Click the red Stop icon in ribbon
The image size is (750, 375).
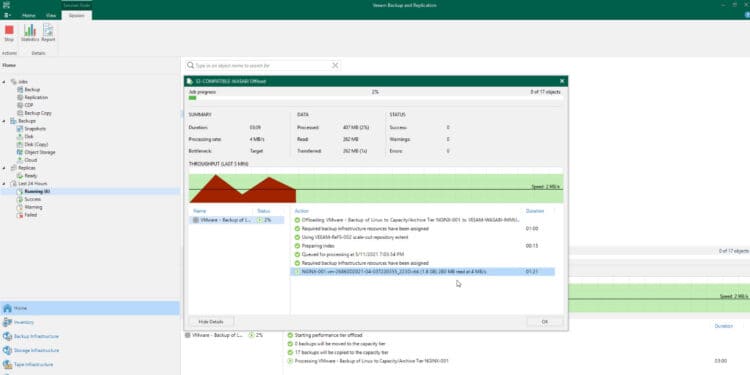click(x=9, y=31)
